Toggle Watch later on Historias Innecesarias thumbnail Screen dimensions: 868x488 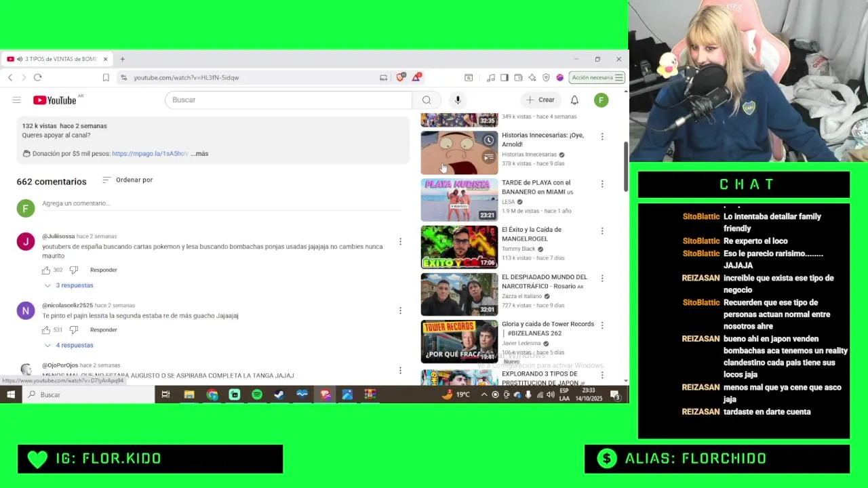(488, 141)
